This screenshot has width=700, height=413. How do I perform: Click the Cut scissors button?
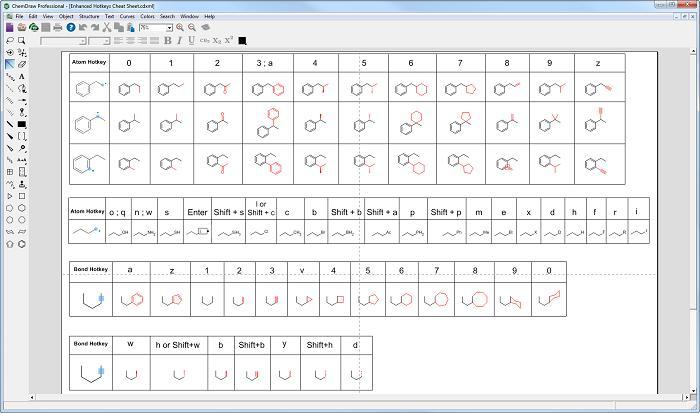[106, 27]
